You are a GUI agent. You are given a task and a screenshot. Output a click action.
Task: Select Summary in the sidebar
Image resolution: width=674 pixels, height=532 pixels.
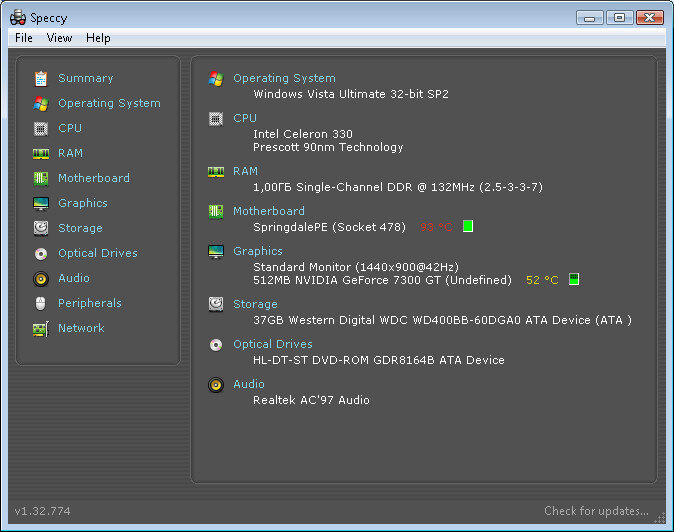tap(86, 78)
